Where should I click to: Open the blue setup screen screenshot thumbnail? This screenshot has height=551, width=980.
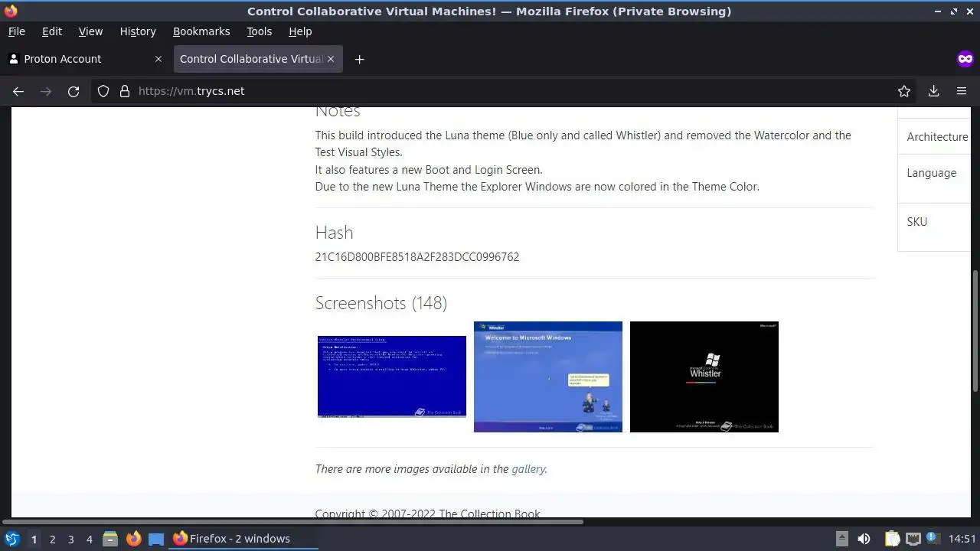(392, 377)
